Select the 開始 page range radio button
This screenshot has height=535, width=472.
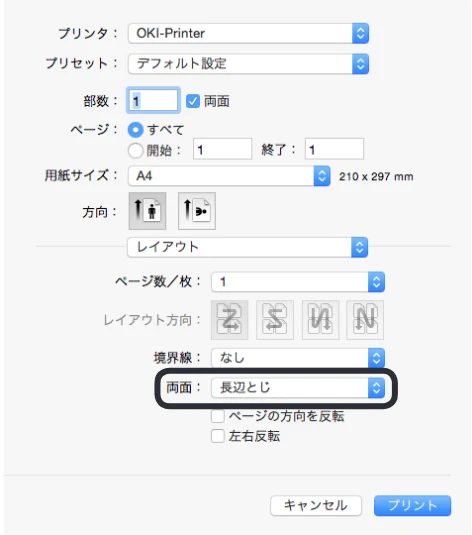(135, 150)
